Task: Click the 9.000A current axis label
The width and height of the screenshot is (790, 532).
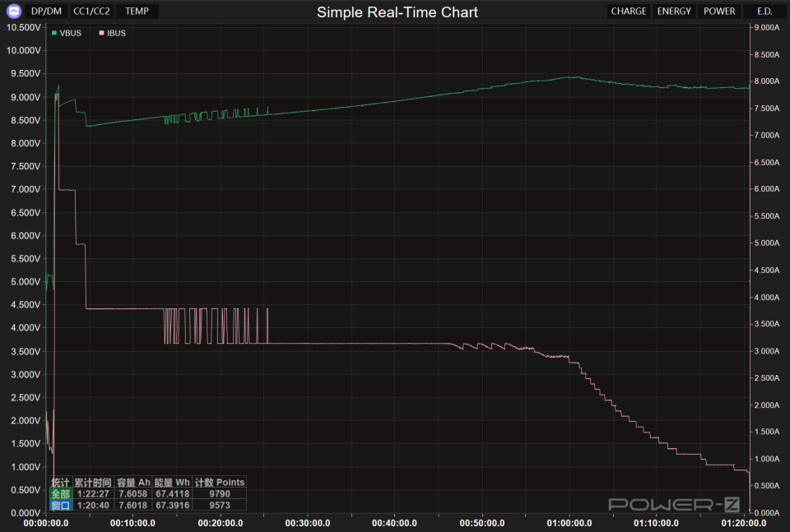Action: [767, 27]
